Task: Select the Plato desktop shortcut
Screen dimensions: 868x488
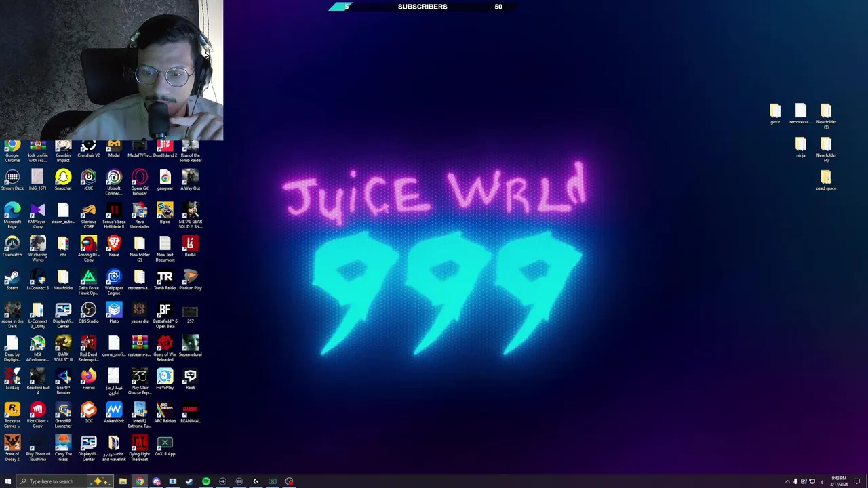Action: pyautogui.click(x=114, y=313)
